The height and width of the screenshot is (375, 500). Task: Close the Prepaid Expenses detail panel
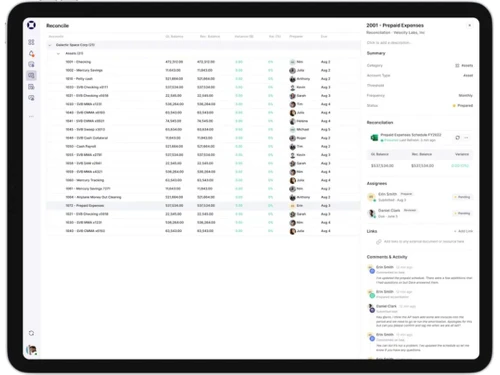pos(469,25)
